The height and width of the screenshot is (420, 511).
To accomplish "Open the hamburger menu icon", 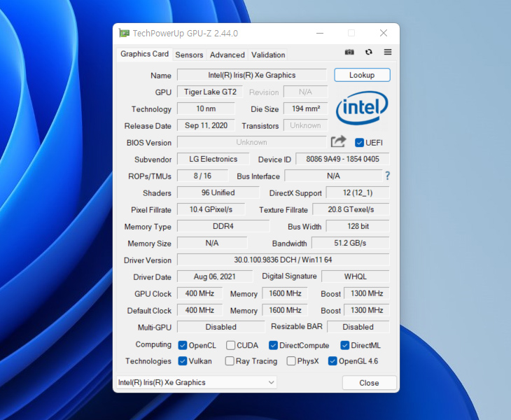I will (x=388, y=52).
